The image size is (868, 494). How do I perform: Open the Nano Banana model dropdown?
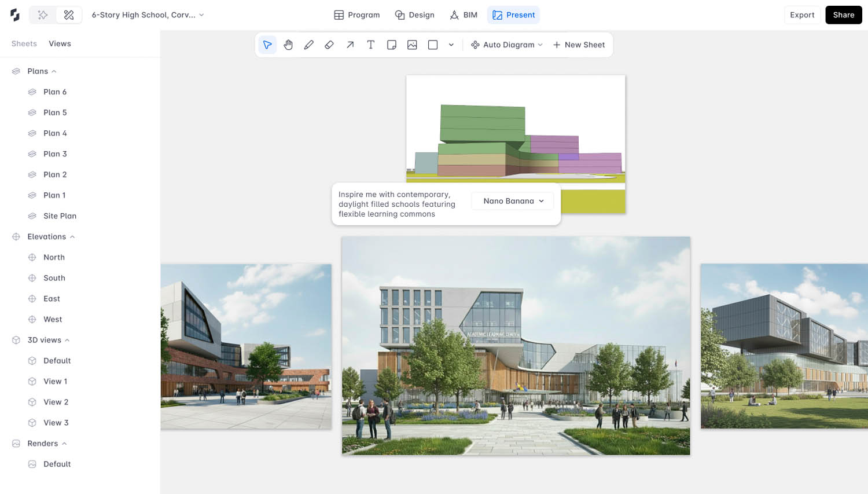pos(513,201)
